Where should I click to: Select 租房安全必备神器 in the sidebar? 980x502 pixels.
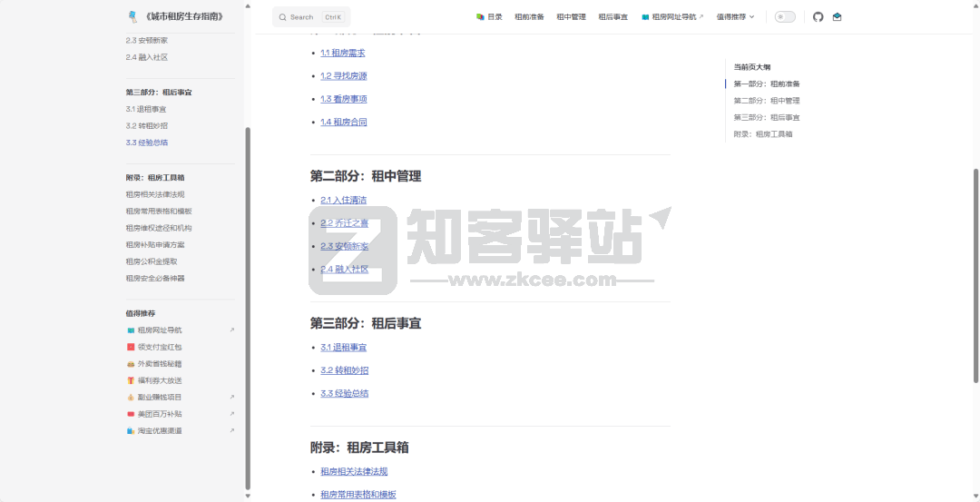coord(155,278)
